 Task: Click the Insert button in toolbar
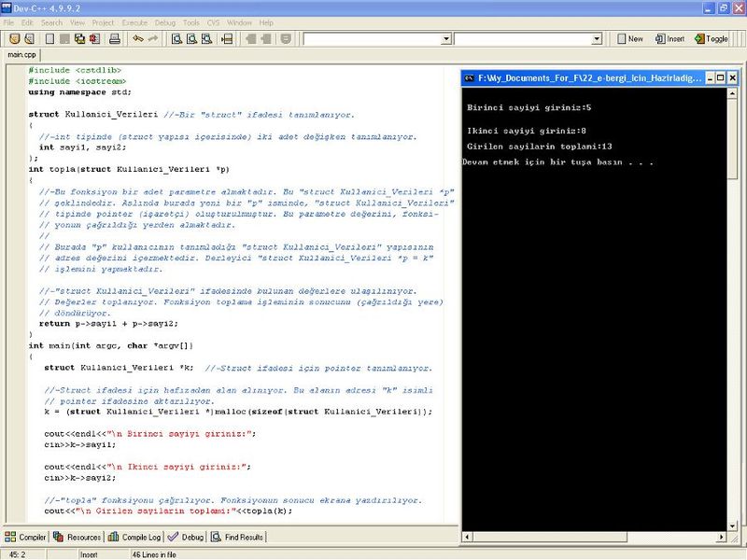click(669, 39)
